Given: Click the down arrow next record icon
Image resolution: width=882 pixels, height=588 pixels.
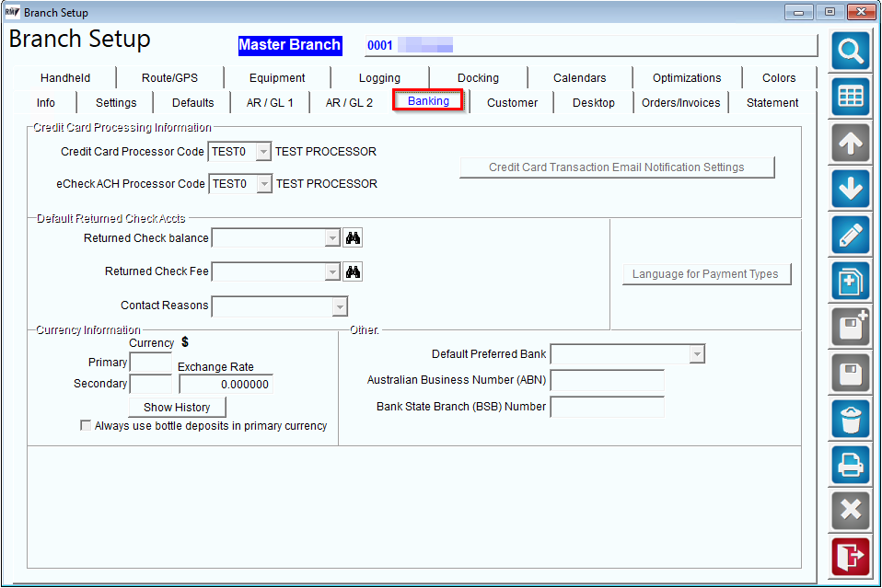Looking at the screenshot, I should pos(850,189).
